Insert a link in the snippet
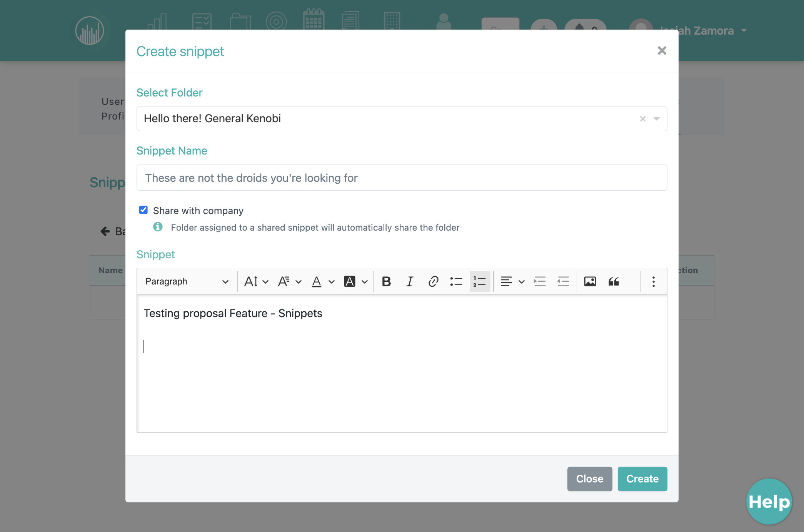The width and height of the screenshot is (804, 532). [433, 281]
